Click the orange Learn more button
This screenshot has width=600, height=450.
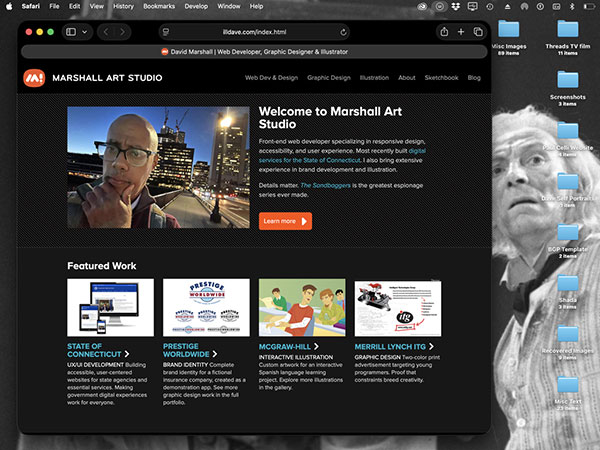point(285,221)
